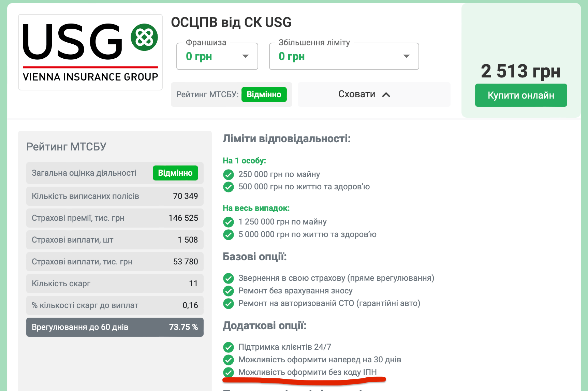
Task: Click the 500 000 грн по життю та здоров'ю text
Action: coord(304,187)
